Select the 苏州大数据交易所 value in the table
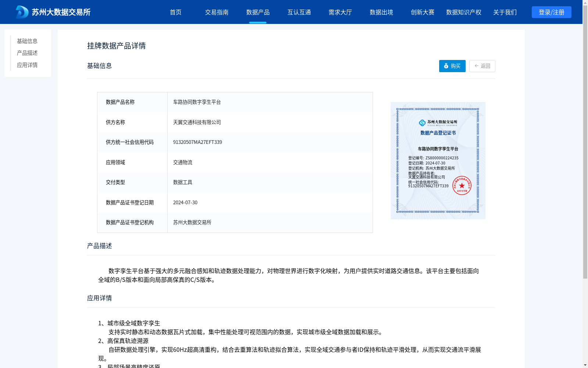 coord(270,223)
